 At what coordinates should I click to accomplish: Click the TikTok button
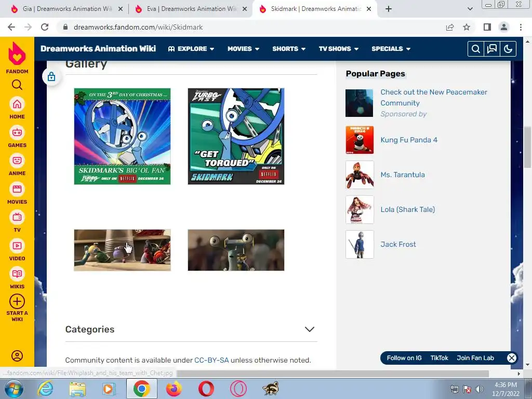(x=439, y=358)
